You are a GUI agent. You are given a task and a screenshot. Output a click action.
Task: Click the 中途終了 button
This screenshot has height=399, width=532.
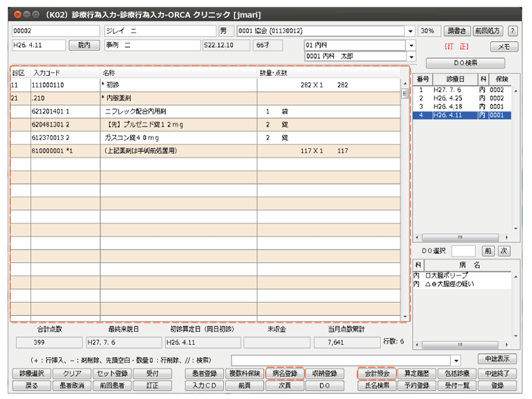[x=497, y=373]
